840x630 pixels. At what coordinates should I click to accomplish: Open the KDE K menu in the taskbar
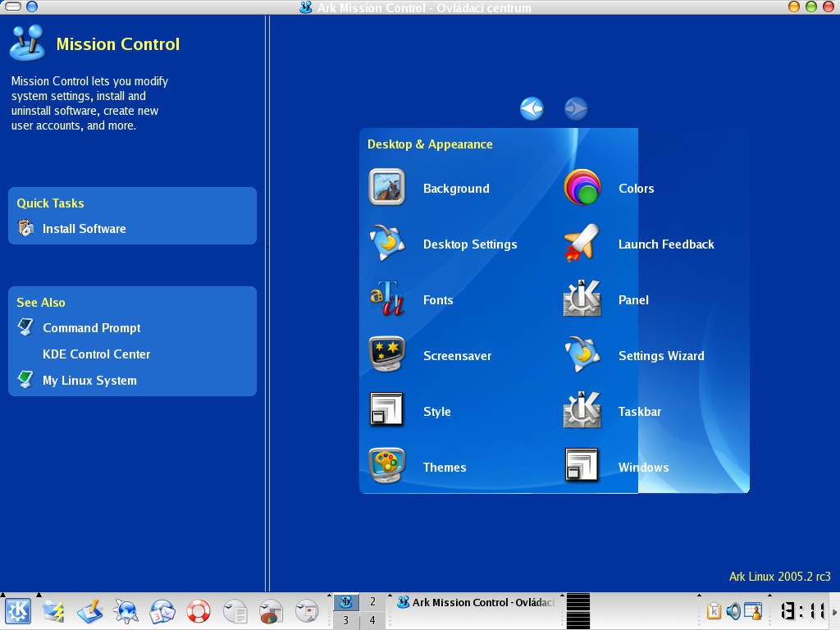[x=18, y=611]
